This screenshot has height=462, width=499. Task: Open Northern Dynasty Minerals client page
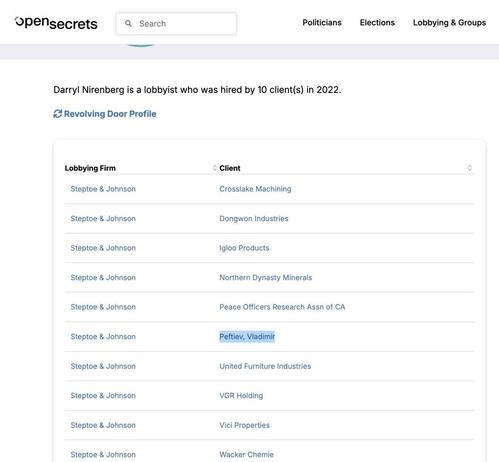[266, 278]
